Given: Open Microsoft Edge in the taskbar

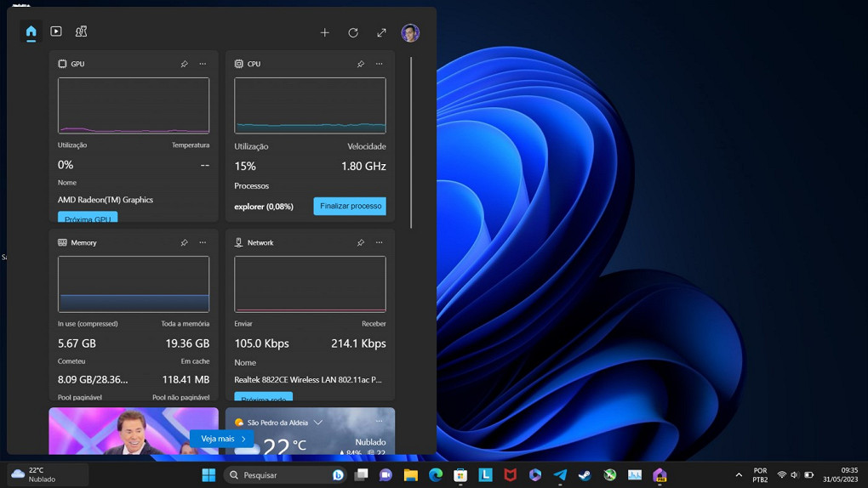Looking at the screenshot, I should 436,475.
